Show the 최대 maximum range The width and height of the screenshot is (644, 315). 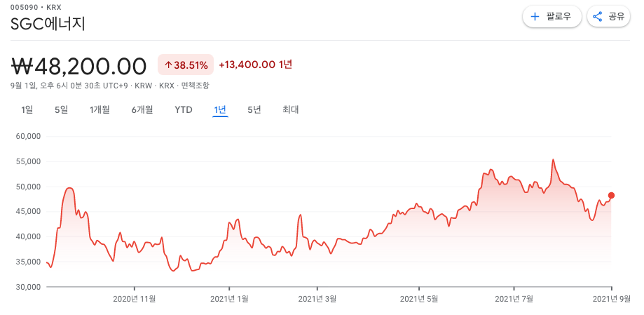[290, 110]
